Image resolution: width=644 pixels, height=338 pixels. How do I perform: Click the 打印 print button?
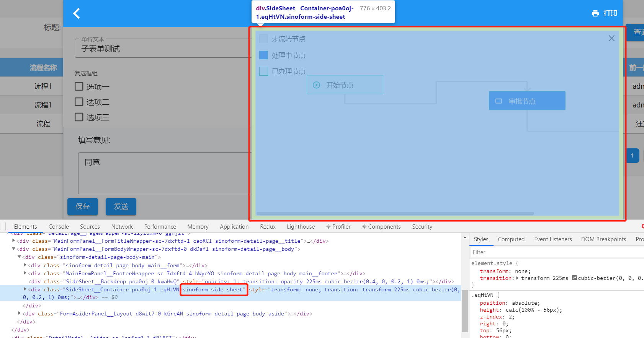[x=605, y=13]
